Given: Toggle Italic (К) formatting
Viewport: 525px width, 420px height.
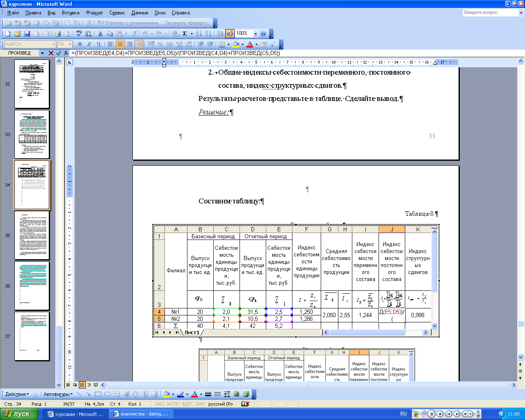Looking at the screenshot, I should pos(89,44).
